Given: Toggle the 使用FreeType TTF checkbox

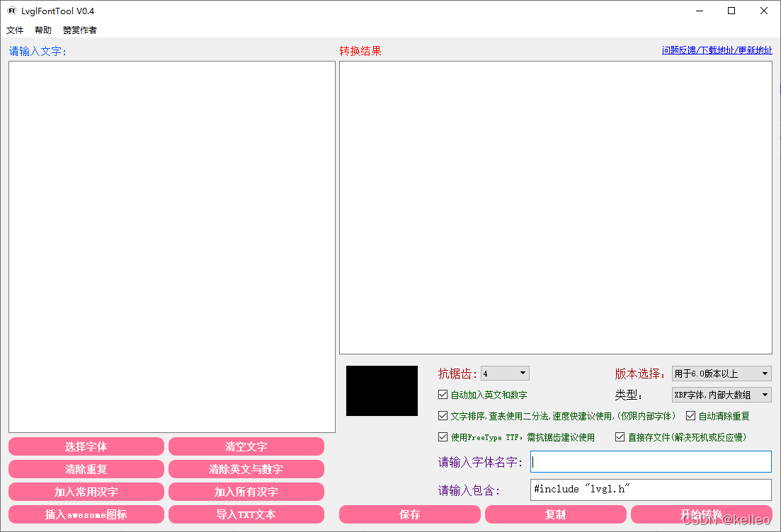Looking at the screenshot, I should click(443, 437).
